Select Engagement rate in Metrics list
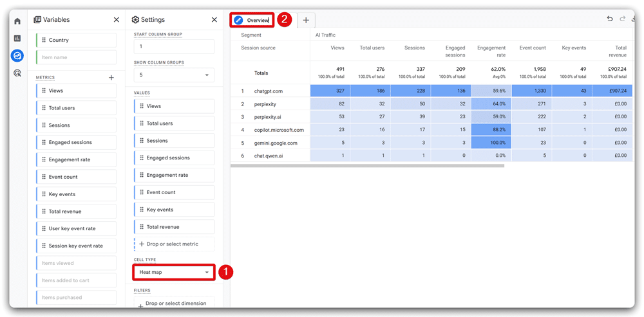Image resolution: width=644 pixels, height=317 pixels. [x=77, y=159]
